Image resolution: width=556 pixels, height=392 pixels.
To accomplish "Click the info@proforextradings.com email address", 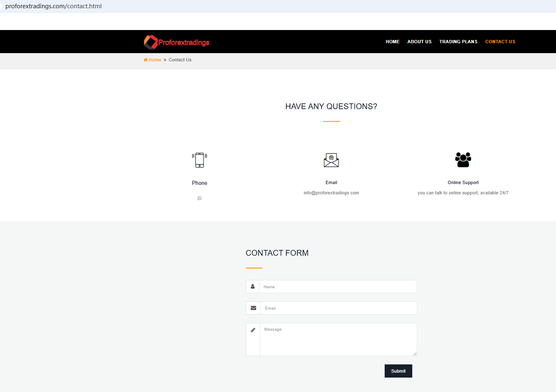I will [331, 193].
